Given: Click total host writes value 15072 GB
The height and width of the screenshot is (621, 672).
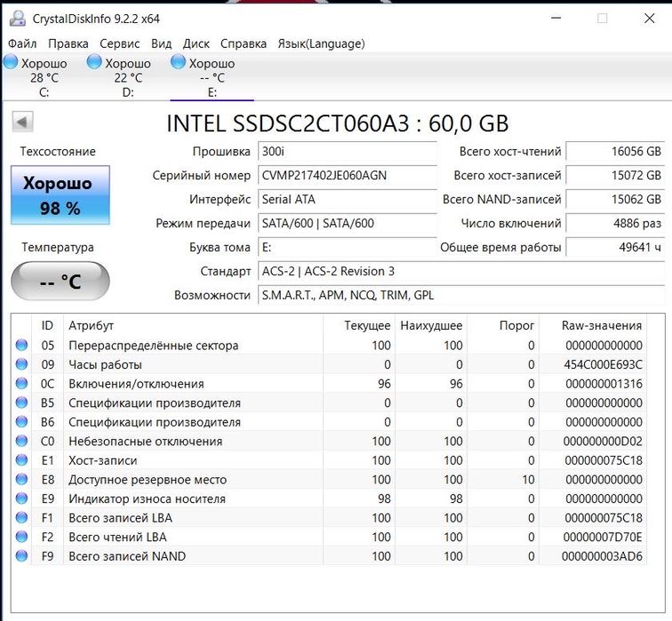Looking at the screenshot, I should [615, 176].
